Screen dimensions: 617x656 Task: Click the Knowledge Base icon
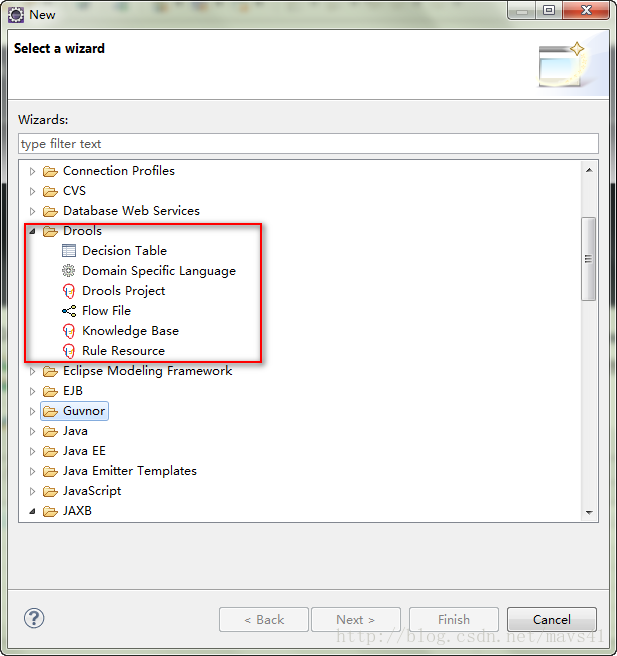tap(69, 331)
